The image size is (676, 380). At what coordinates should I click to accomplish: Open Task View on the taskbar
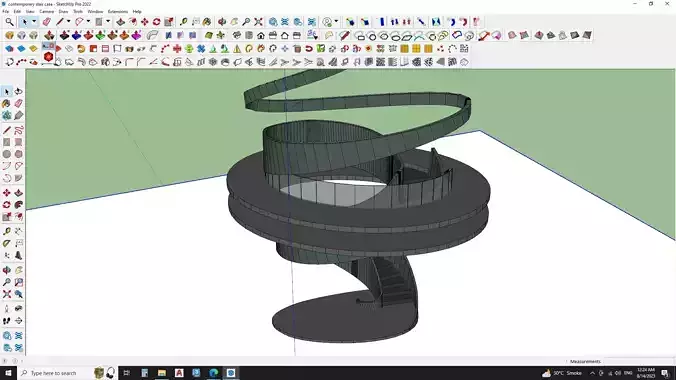tap(126, 373)
